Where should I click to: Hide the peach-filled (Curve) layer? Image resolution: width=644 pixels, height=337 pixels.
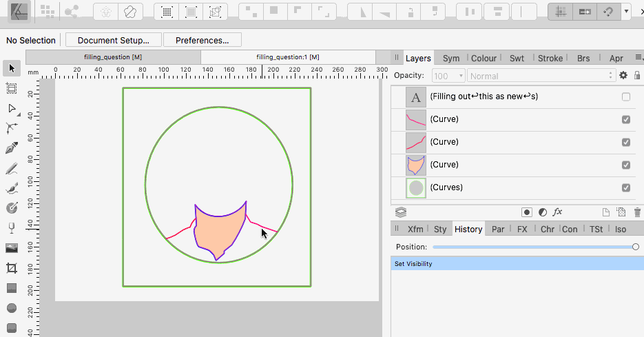(625, 165)
